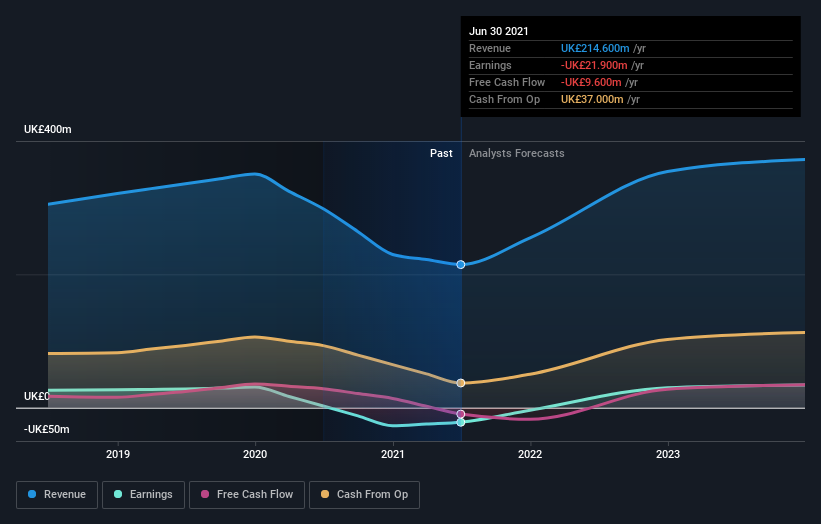Click the teal Earnings legend dot
Screen dimensions: 821x524
[x=118, y=494]
